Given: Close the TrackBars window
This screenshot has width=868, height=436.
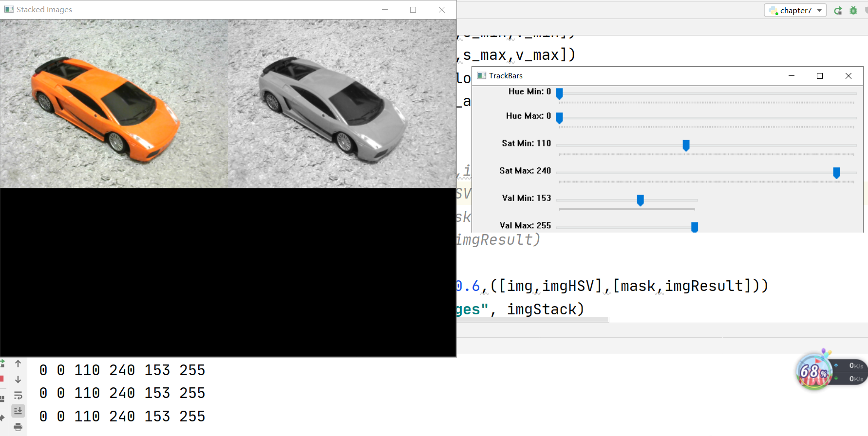Looking at the screenshot, I should pyautogui.click(x=849, y=76).
